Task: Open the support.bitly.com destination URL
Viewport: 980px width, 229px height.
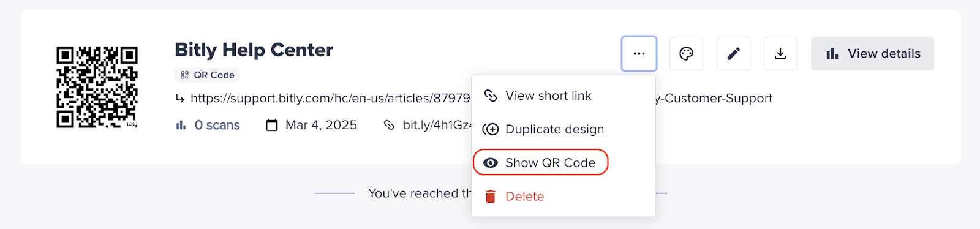Action: coord(330,98)
